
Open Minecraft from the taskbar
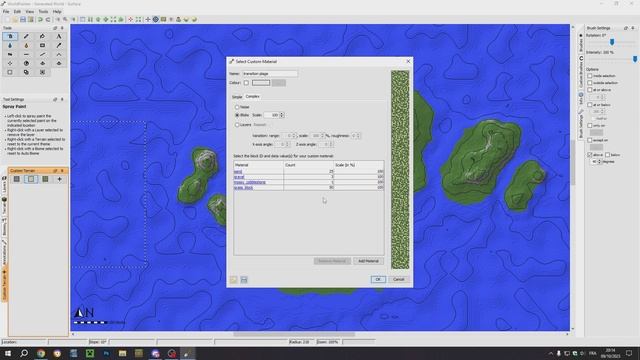point(90,353)
